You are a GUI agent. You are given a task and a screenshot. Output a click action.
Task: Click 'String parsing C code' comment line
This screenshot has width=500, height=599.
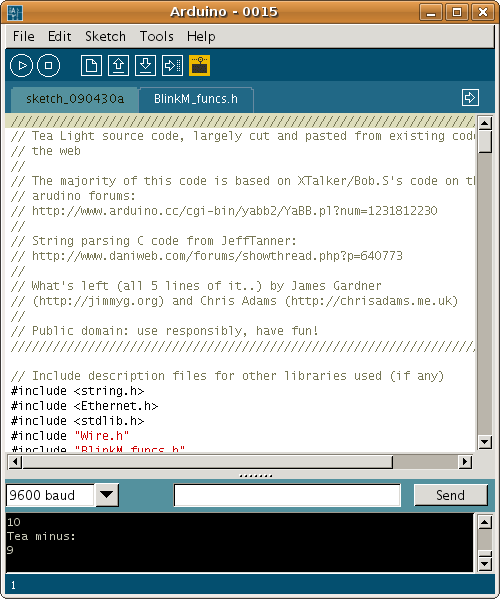click(154, 241)
